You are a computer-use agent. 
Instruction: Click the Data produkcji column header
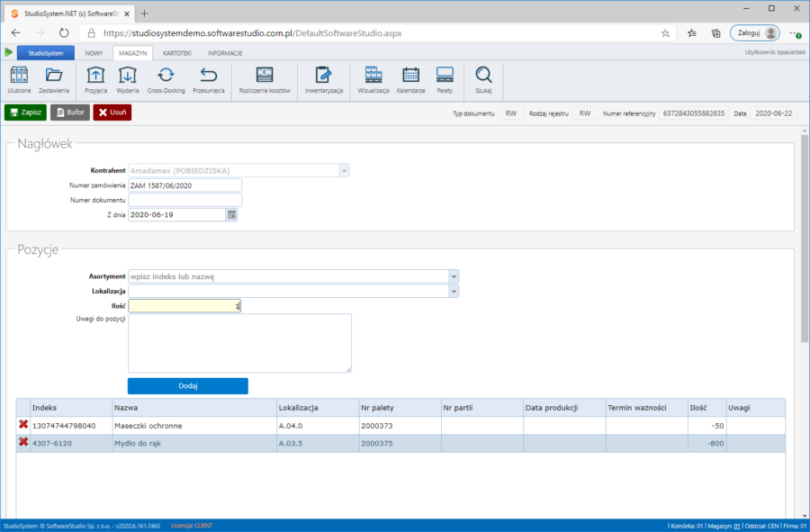[x=564, y=408]
